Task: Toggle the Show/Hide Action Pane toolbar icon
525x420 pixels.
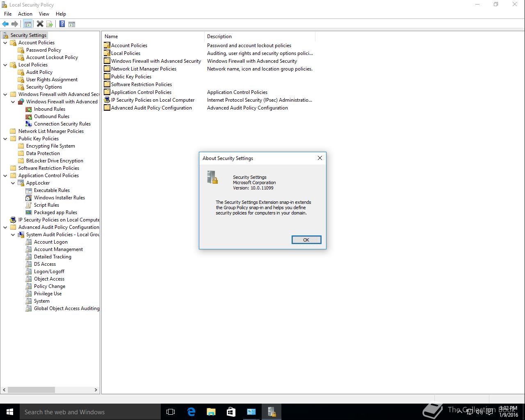Action: (x=72, y=24)
